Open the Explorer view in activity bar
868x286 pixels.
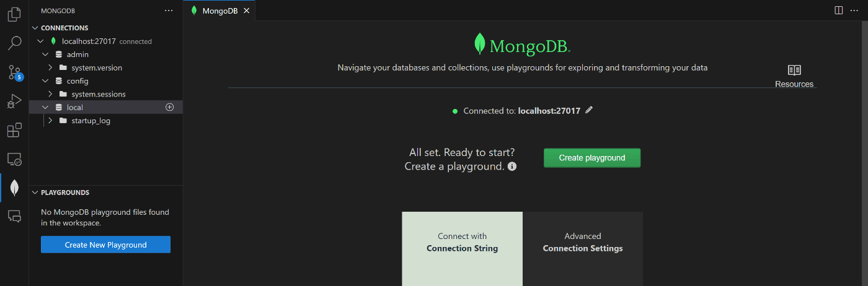(14, 14)
